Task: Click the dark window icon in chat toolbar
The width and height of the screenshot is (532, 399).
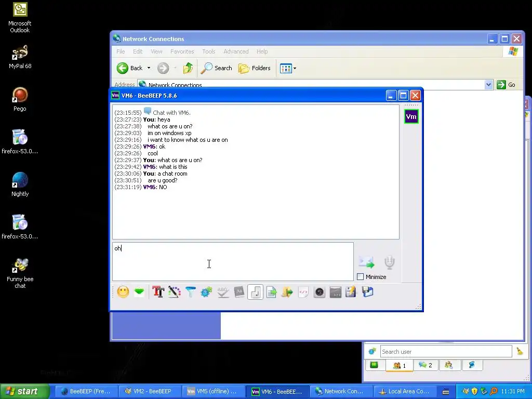Action: tap(336, 292)
